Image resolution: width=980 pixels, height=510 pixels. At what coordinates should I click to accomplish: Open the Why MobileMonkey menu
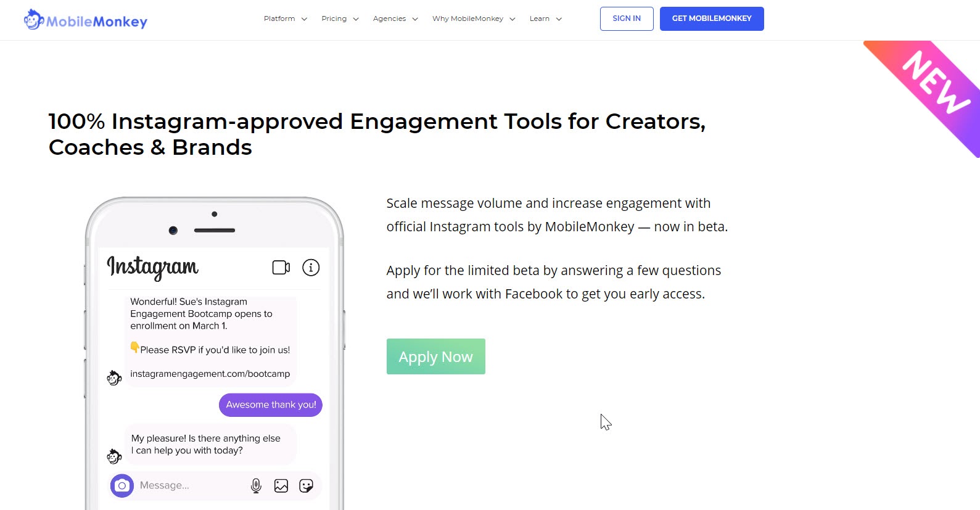pos(467,19)
